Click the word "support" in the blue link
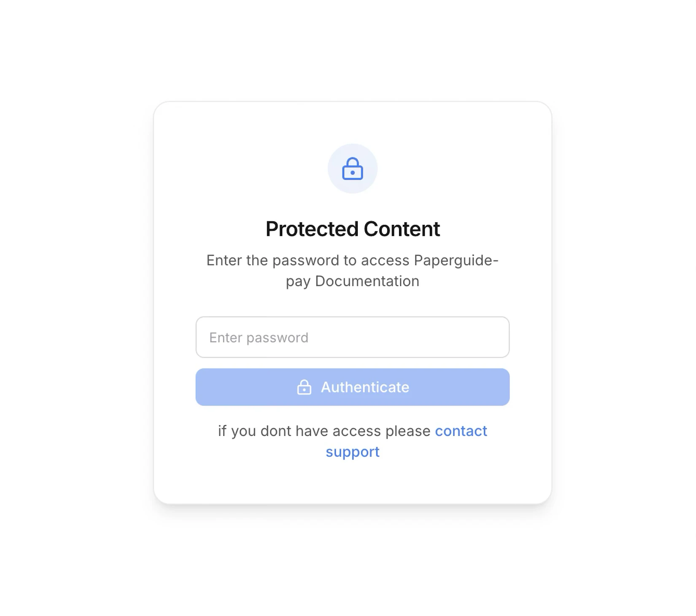The width and height of the screenshot is (696, 616). 353,452
